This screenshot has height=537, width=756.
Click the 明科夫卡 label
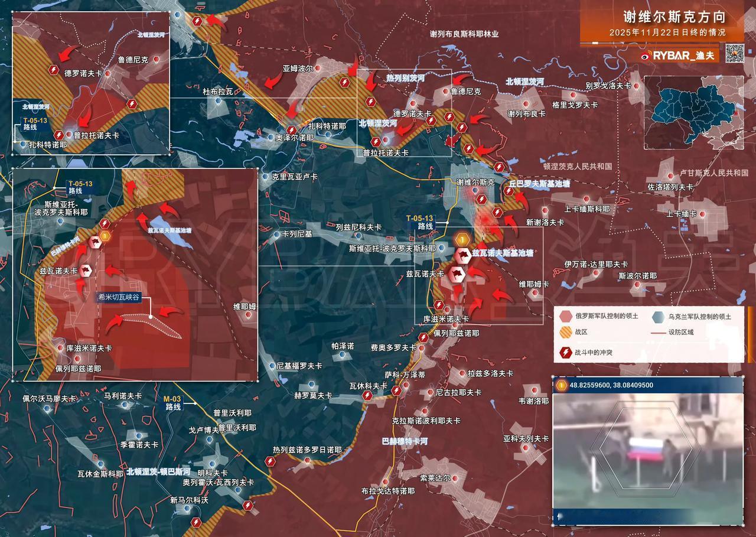tap(213, 473)
